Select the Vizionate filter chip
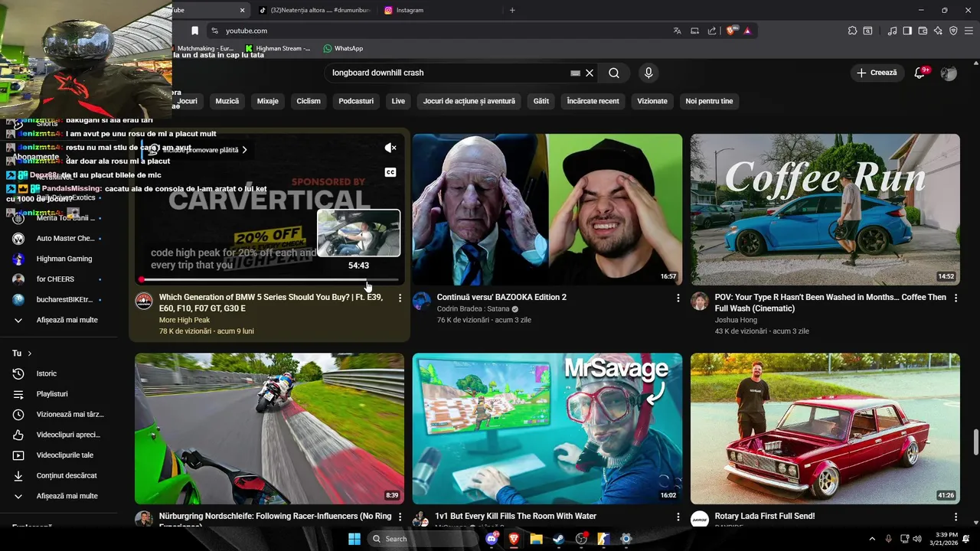The height and width of the screenshot is (551, 980). (652, 101)
